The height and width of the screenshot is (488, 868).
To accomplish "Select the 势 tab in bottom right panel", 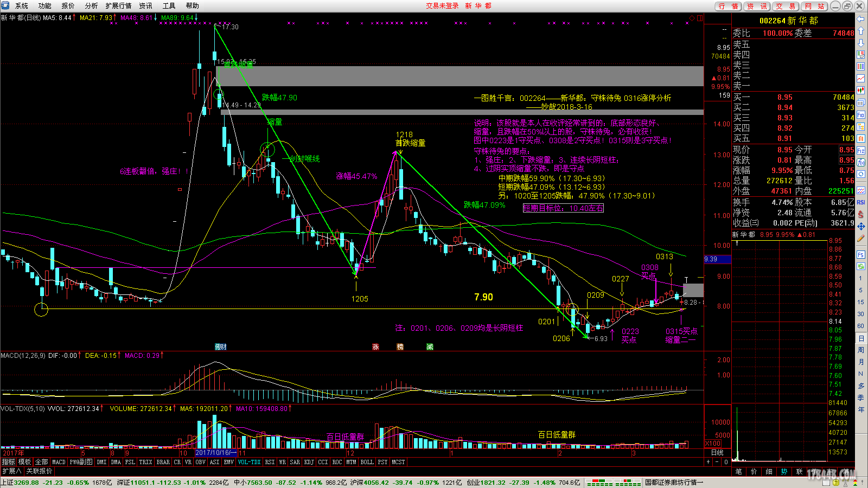I will click(784, 471).
